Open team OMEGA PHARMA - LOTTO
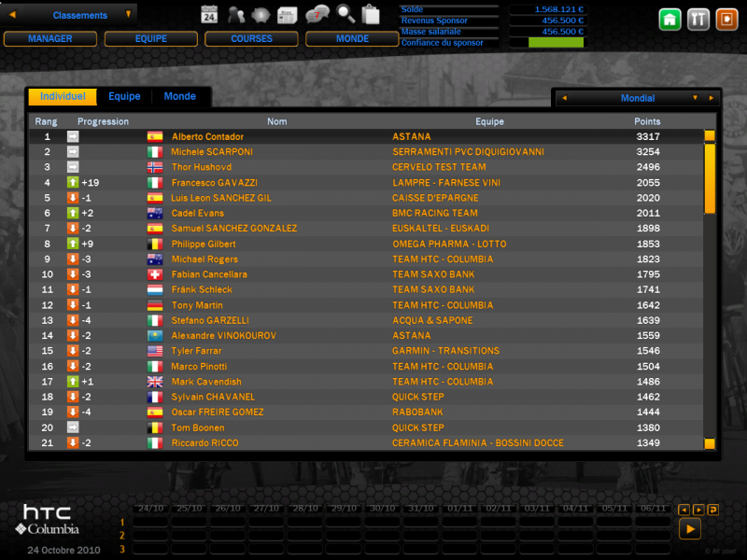The height and width of the screenshot is (560, 747). [x=449, y=244]
